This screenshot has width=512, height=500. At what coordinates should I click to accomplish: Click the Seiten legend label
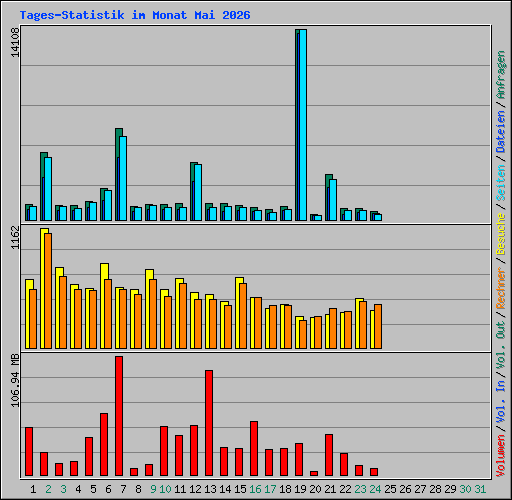tap(501, 183)
